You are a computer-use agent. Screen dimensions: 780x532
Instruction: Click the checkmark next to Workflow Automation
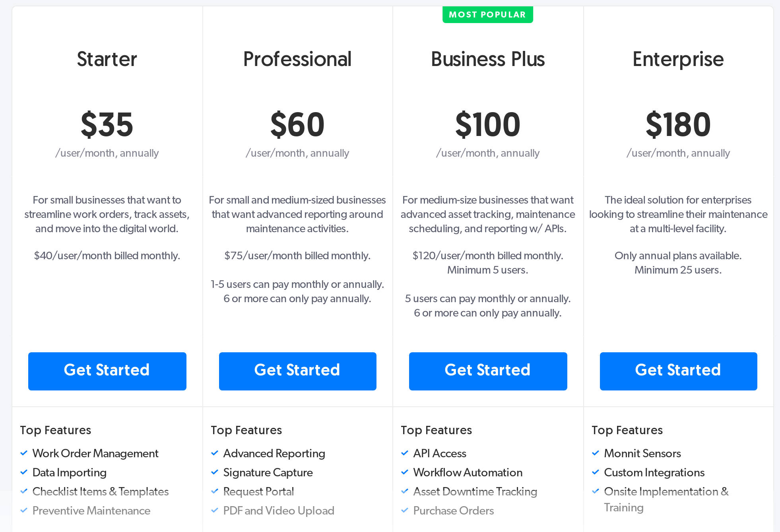pos(405,472)
